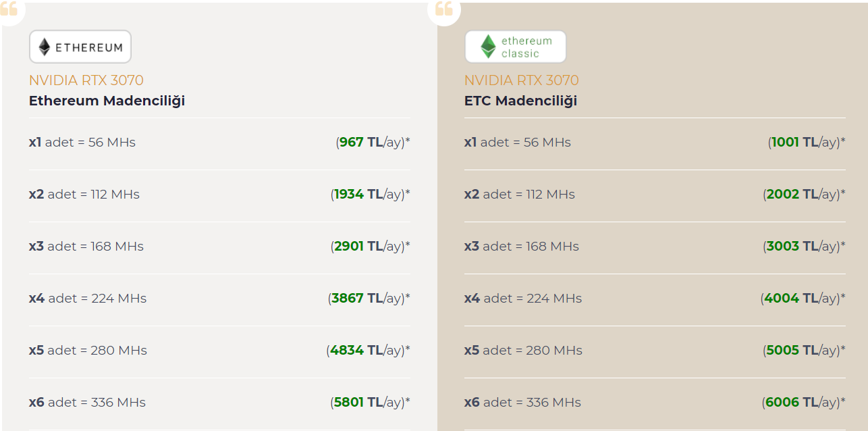Click the right card quotation mark icon
The height and width of the screenshot is (431, 868).
coord(443,8)
